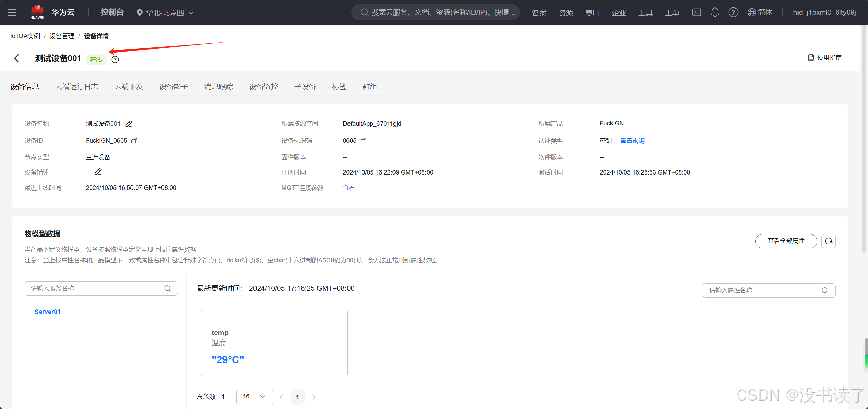Open the CloudShell terminal icon

point(696,13)
